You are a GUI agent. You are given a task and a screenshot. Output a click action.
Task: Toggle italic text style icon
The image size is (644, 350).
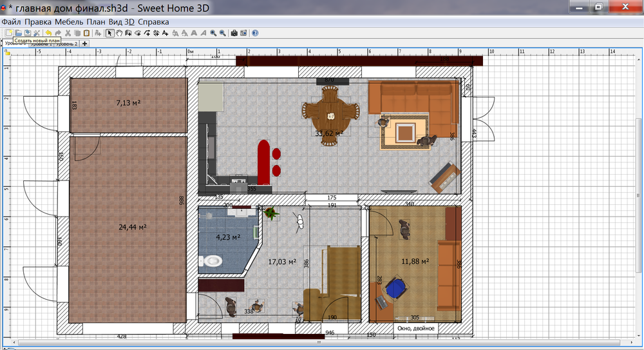coord(204,33)
